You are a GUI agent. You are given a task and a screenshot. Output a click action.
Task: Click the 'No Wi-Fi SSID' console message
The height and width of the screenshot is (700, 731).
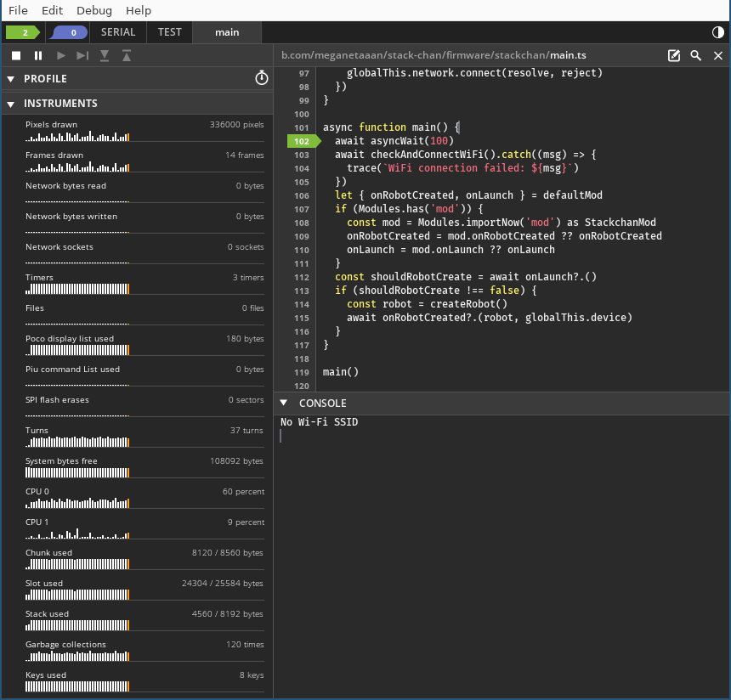click(320, 422)
